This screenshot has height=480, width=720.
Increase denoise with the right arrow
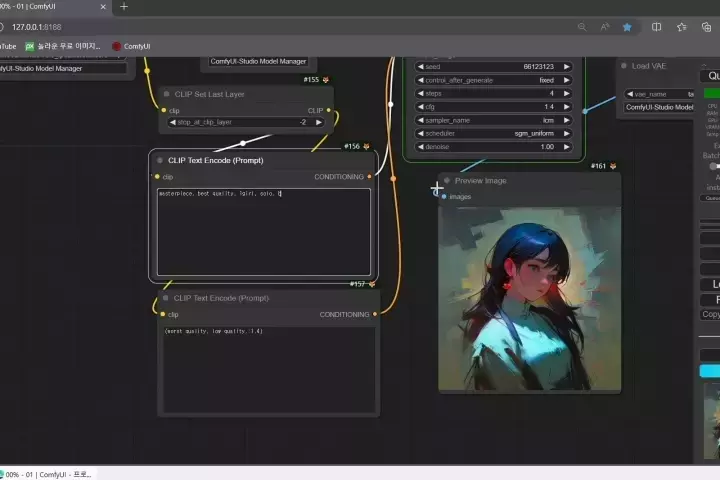[567, 147]
